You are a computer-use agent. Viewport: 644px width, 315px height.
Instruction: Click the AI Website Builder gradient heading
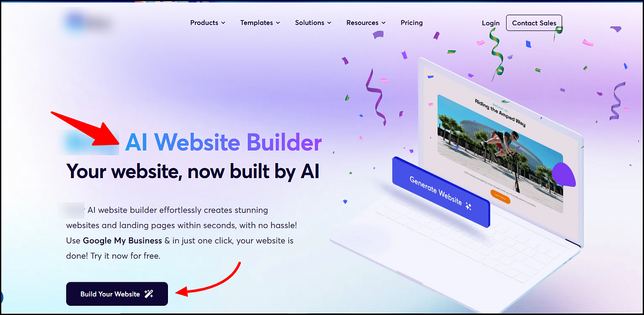click(223, 143)
